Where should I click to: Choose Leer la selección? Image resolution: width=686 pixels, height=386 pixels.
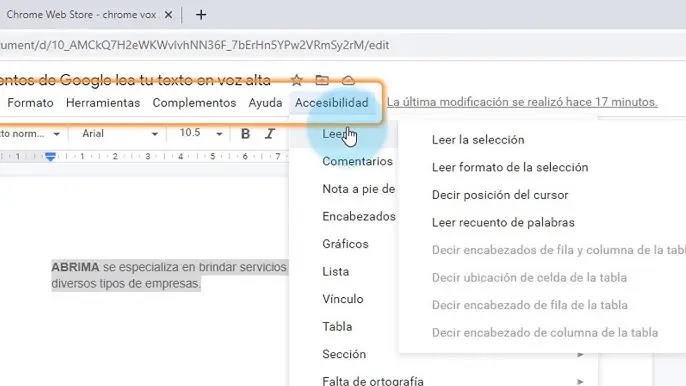coord(478,140)
